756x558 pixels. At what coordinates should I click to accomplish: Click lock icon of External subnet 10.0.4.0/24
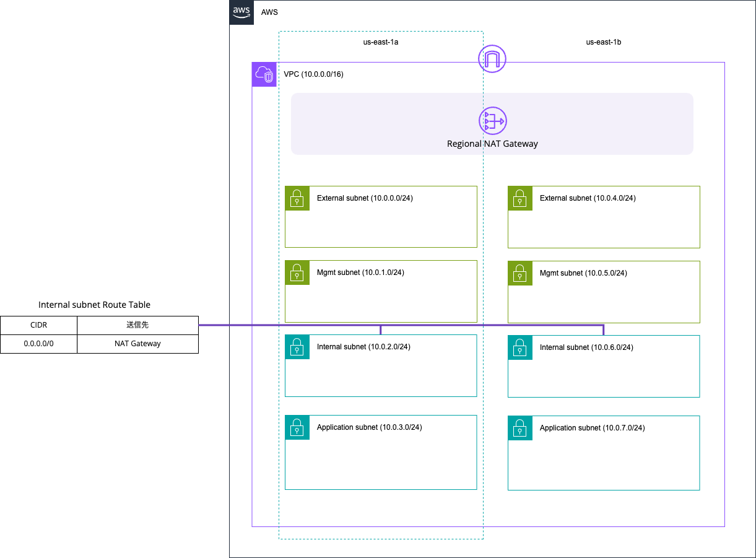pyautogui.click(x=520, y=198)
